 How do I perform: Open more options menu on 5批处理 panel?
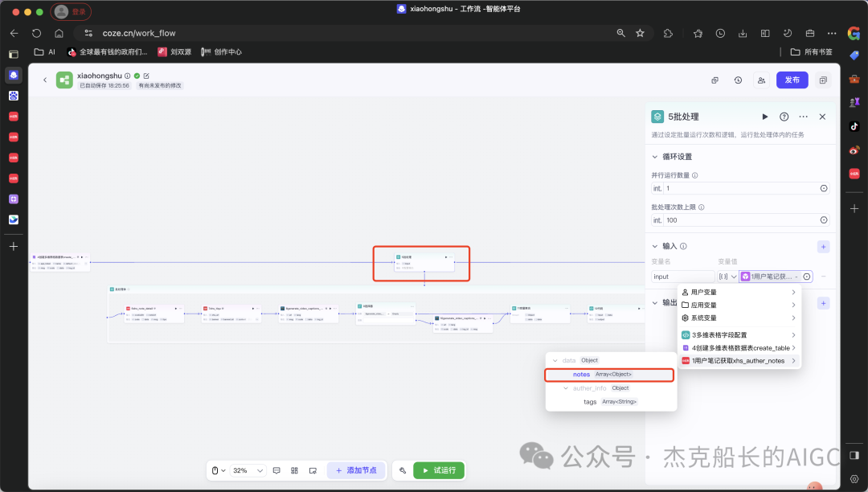[x=803, y=117]
